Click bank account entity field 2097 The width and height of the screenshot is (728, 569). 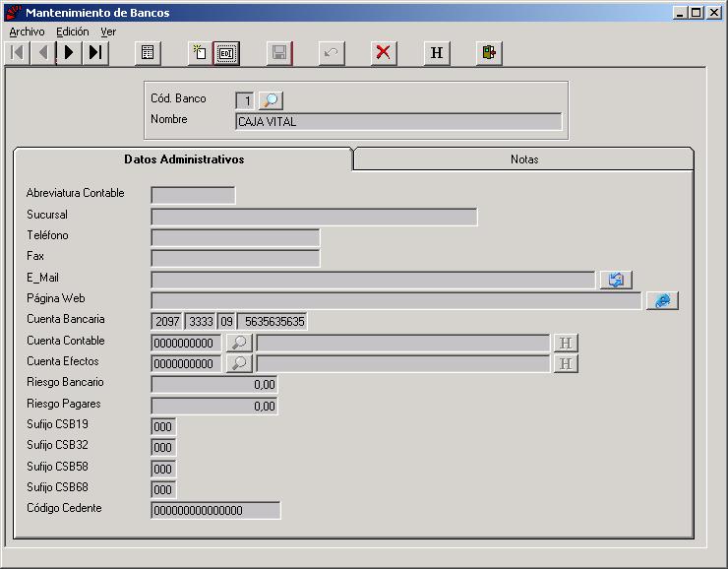point(167,322)
